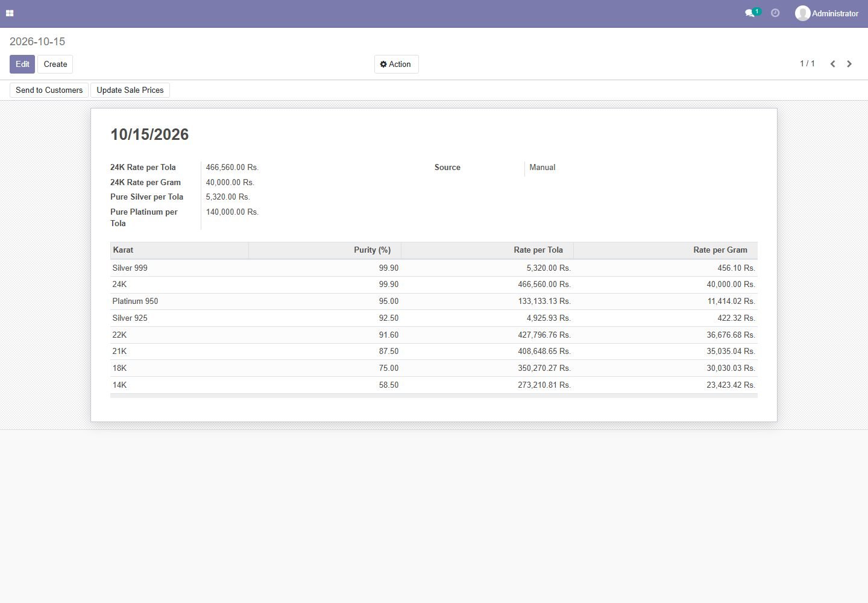
Task: Sort by Purity (%) column header
Action: click(325, 250)
